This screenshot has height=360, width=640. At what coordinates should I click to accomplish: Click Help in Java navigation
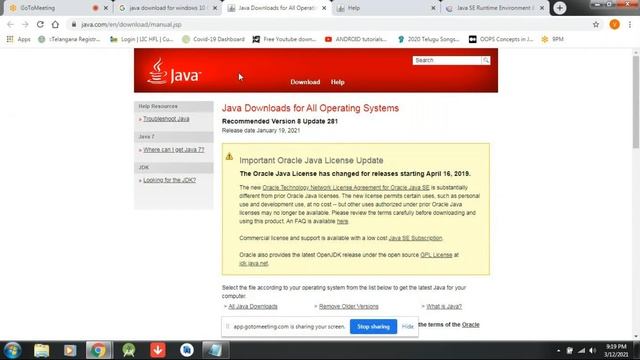click(338, 82)
